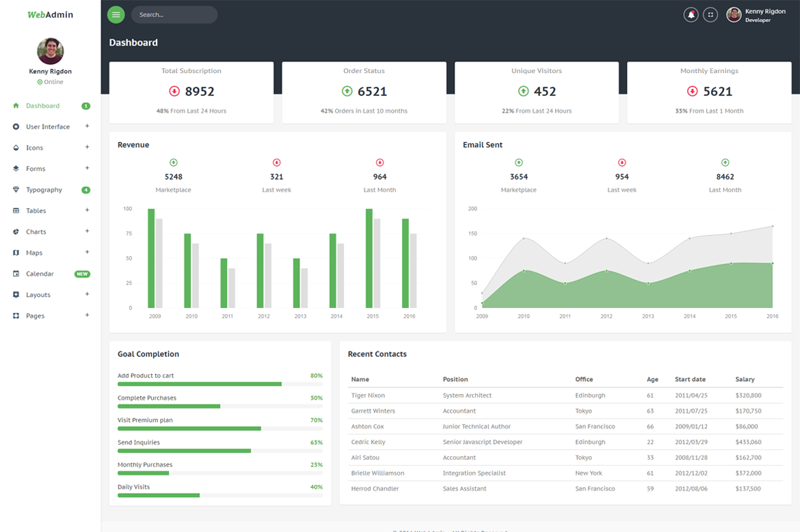Image resolution: width=800 pixels, height=532 pixels.
Task: Open the Calendar menu item
Action: pyautogui.click(x=40, y=274)
